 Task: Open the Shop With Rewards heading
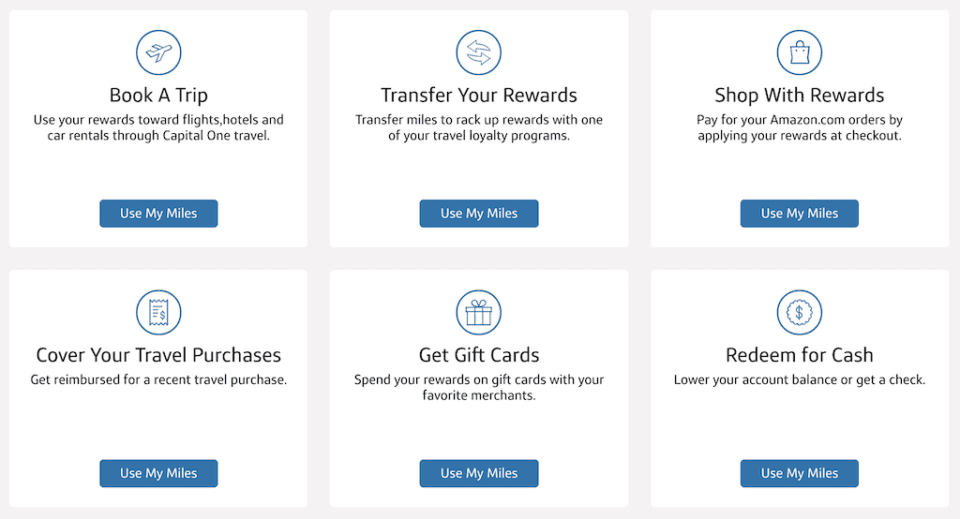800,95
